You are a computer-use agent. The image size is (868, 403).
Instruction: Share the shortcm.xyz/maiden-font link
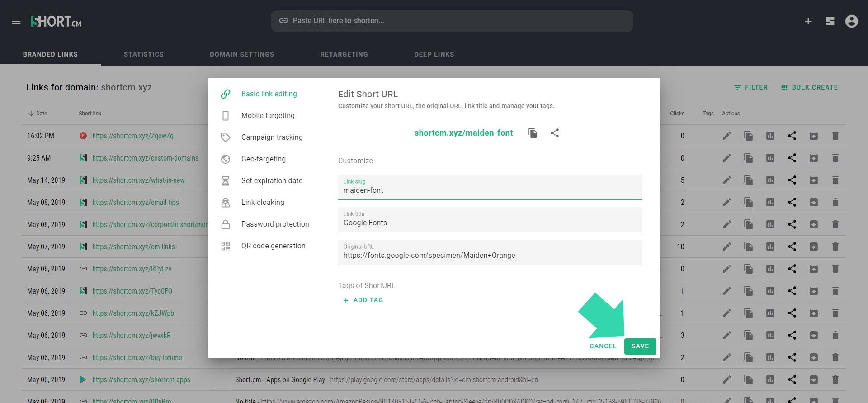[x=555, y=133]
